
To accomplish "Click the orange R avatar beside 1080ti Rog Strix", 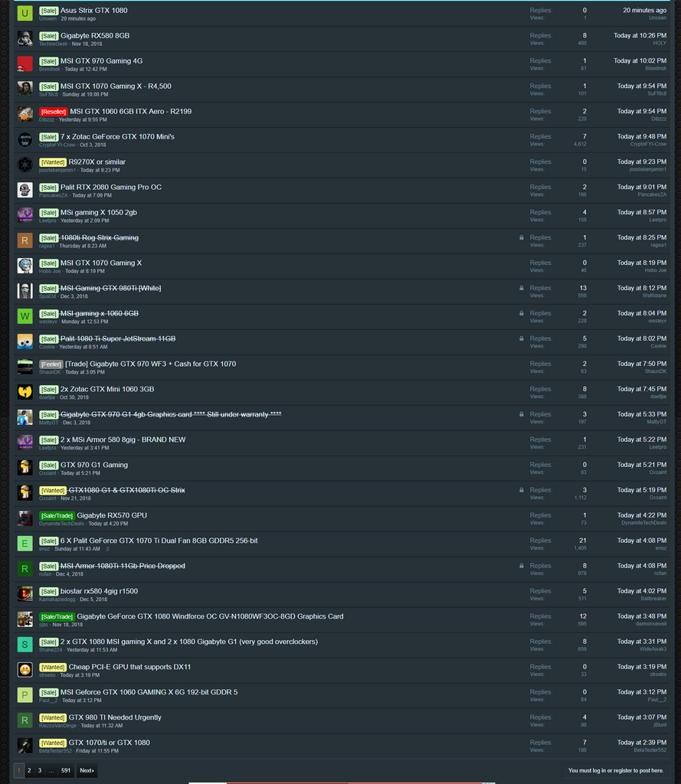I will pyautogui.click(x=25, y=241).
